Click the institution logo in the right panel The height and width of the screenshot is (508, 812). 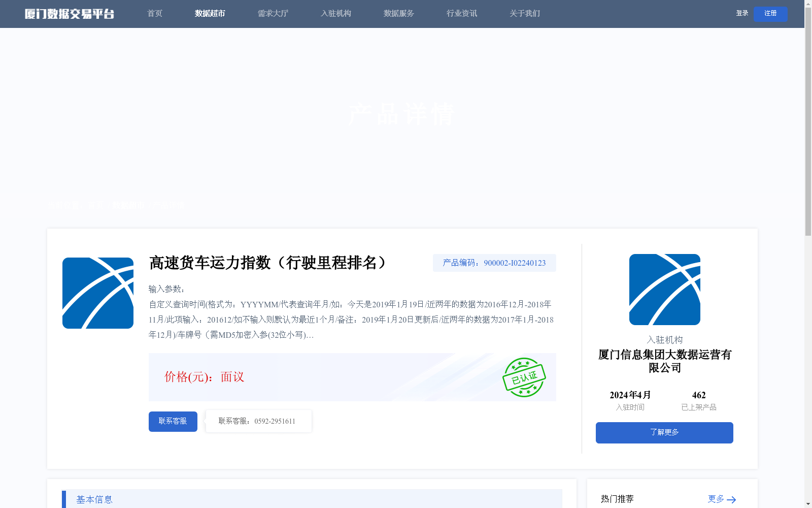coord(665,290)
